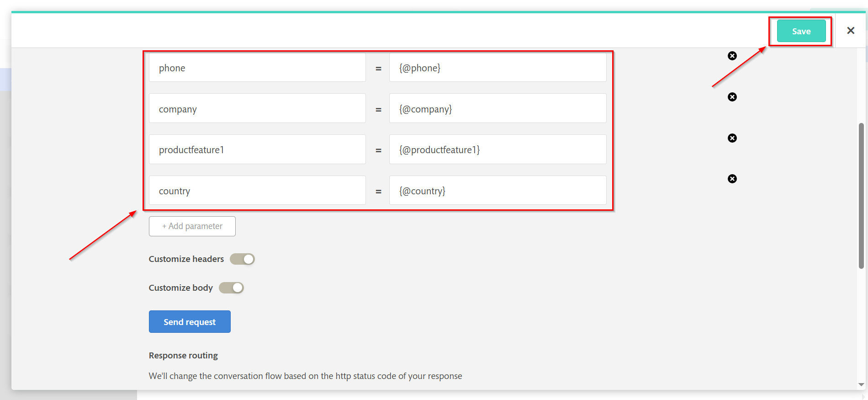Viewport: 868px width, 400px height.
Task: Edit the {@company} value field
Action: click(498, 108)
